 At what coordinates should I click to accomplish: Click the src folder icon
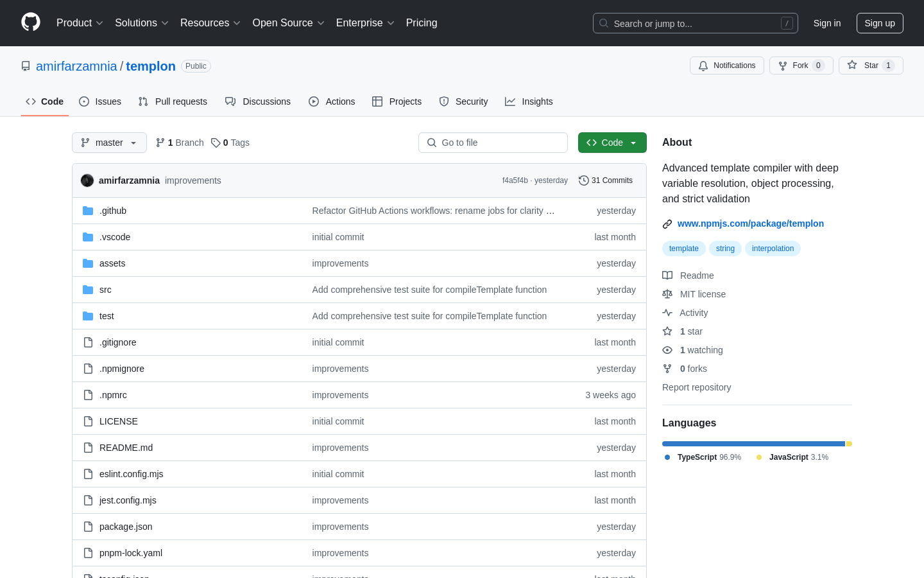[88, 290]
